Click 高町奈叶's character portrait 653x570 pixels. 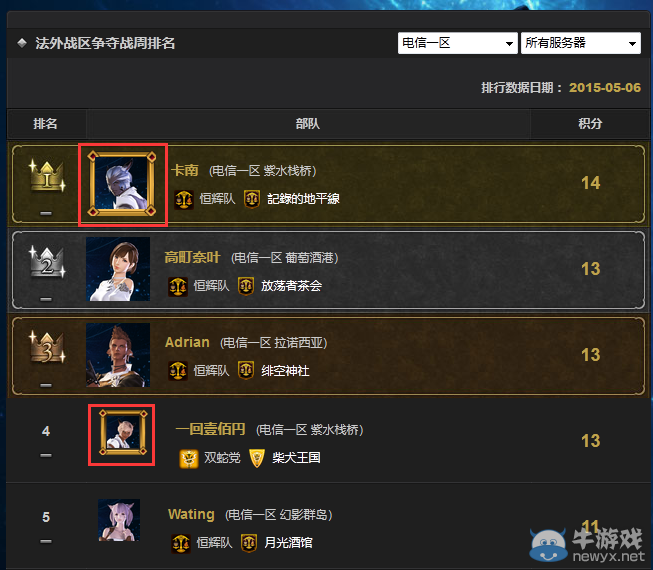point(118,269)
